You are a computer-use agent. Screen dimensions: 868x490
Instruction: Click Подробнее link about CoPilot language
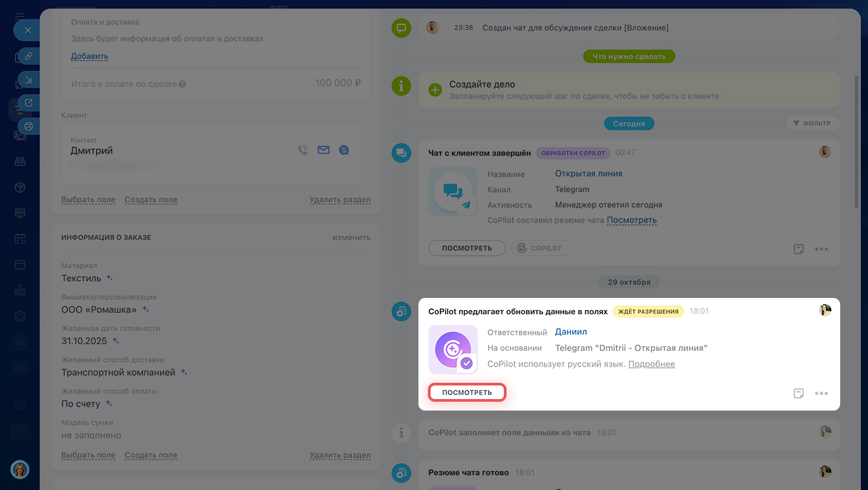(x=651, y=364)
